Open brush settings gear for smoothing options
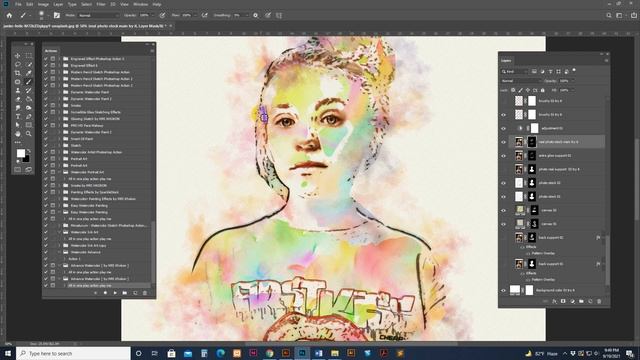The height and width of the screenshot is (360, 640). click(x=256, y=15)
